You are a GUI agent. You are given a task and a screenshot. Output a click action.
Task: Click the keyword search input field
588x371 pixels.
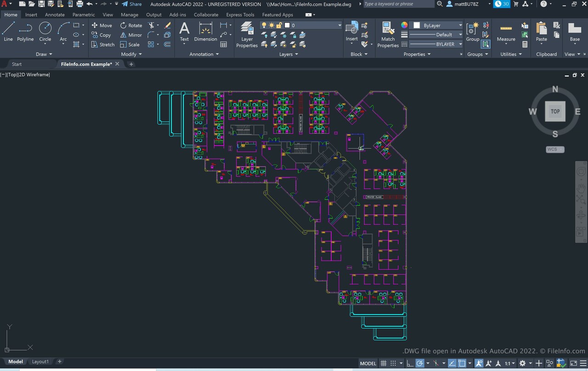(398, 4)
